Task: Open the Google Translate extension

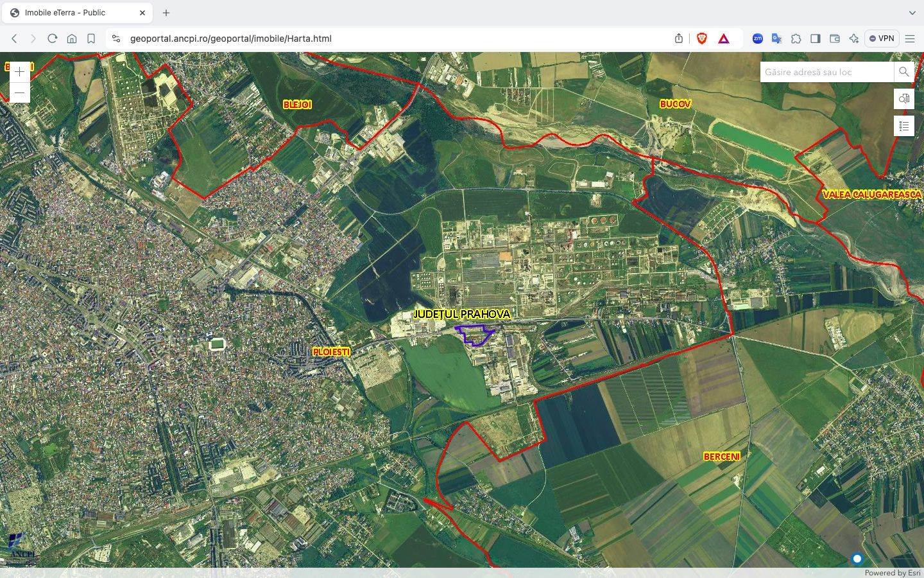Action: [776, 39]
